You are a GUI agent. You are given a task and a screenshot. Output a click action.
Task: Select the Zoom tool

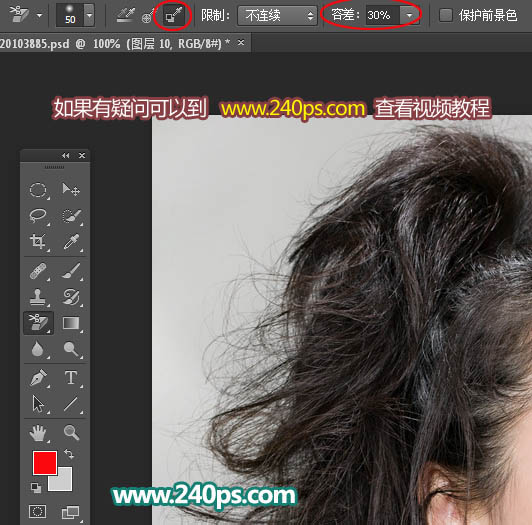(x=71, y=433)
